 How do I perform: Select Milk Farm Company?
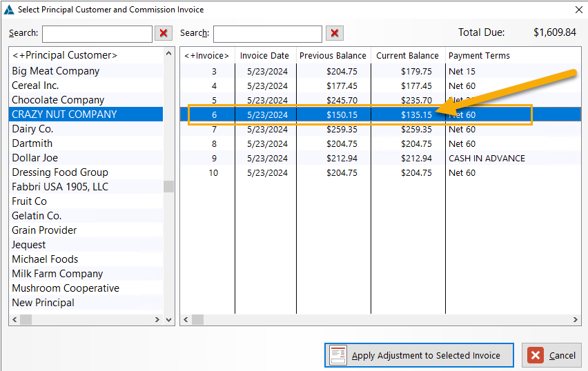(86, 274)
